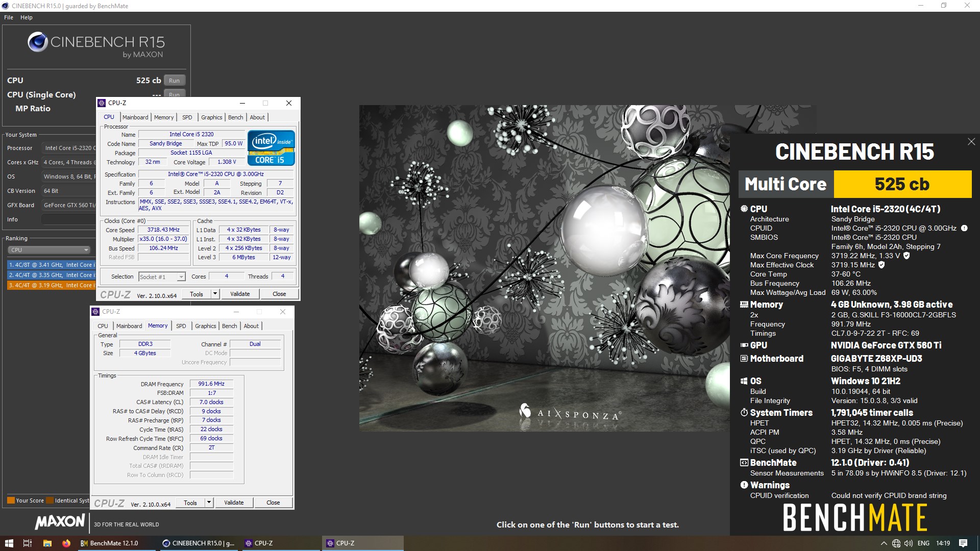Open SPD tab in upper CPU-Z

tap(187, 117)
